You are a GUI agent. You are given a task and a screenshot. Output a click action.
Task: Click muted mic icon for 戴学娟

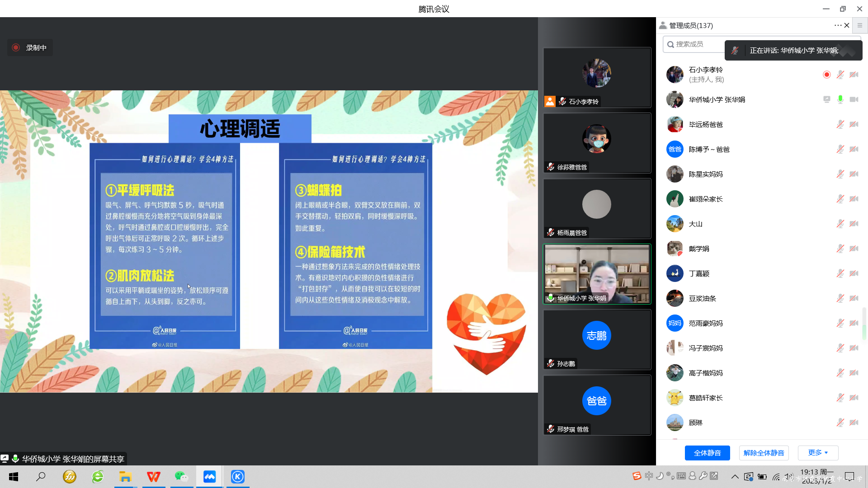[x=840, y=249]
